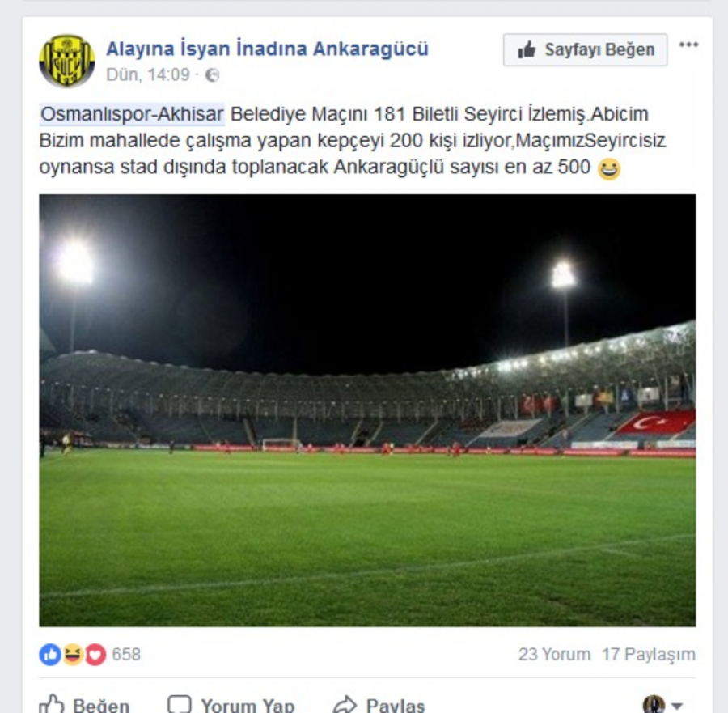Open the post timestamp Dün, 14:09
The image size is (728, 713).
148,74
